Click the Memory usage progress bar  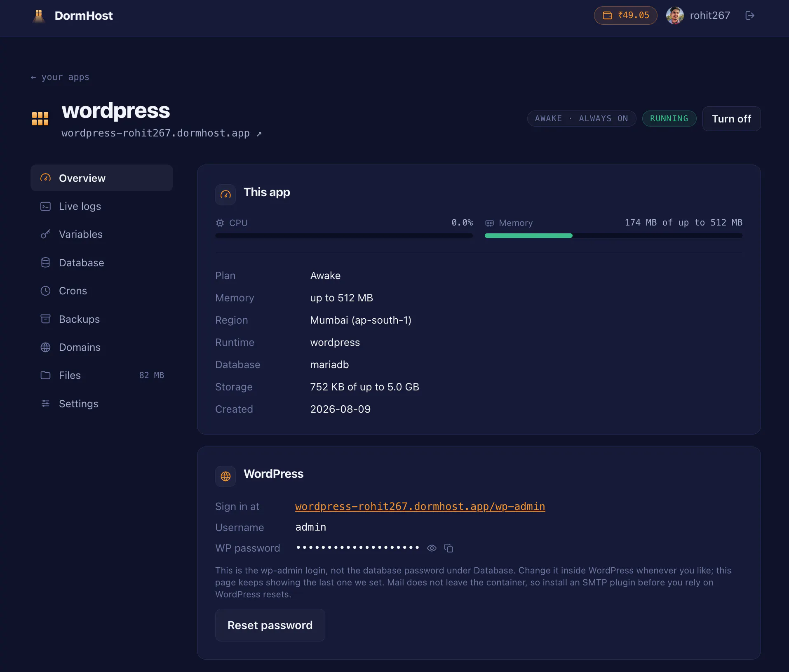point(613,236)
